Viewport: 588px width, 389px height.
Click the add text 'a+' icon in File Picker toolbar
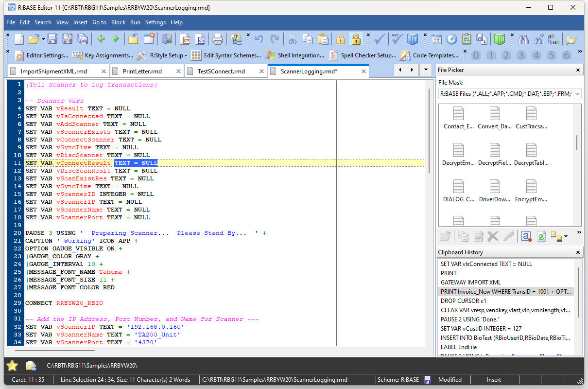coord(526,237)
